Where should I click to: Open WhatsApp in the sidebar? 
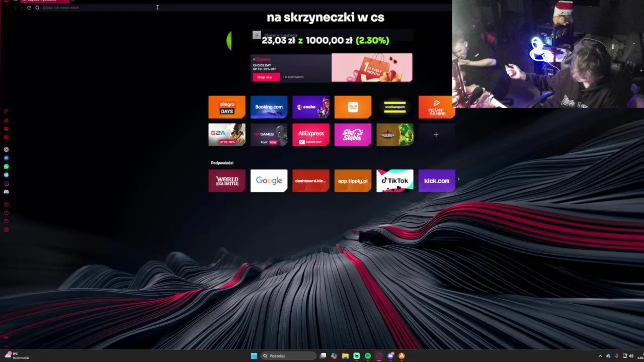(x=6, y=166)
